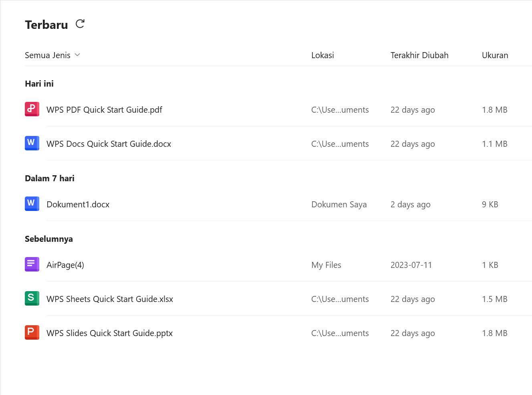The image size is (532, 395).
Task: Click the purple AirPage(4) file icon
Action: 32,264
